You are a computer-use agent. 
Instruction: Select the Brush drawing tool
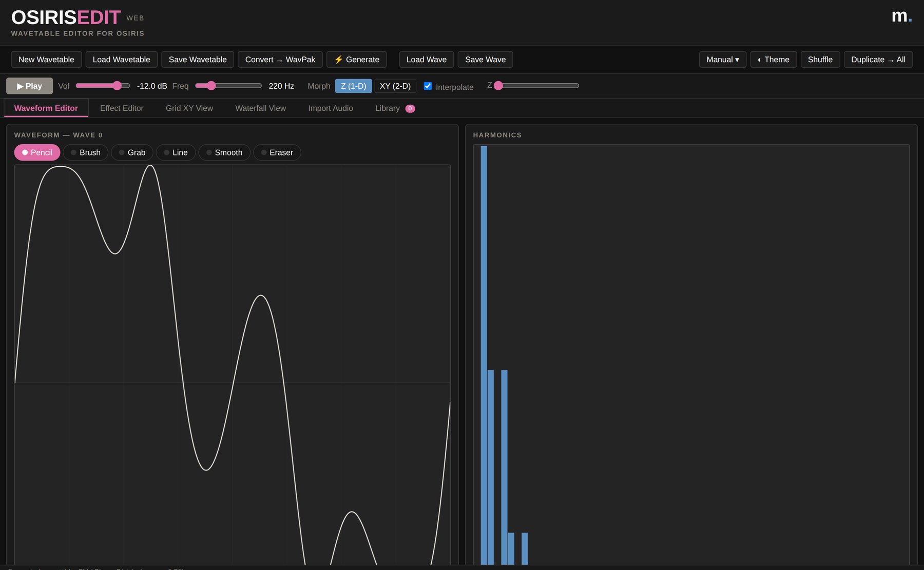(x=86, y=152)
